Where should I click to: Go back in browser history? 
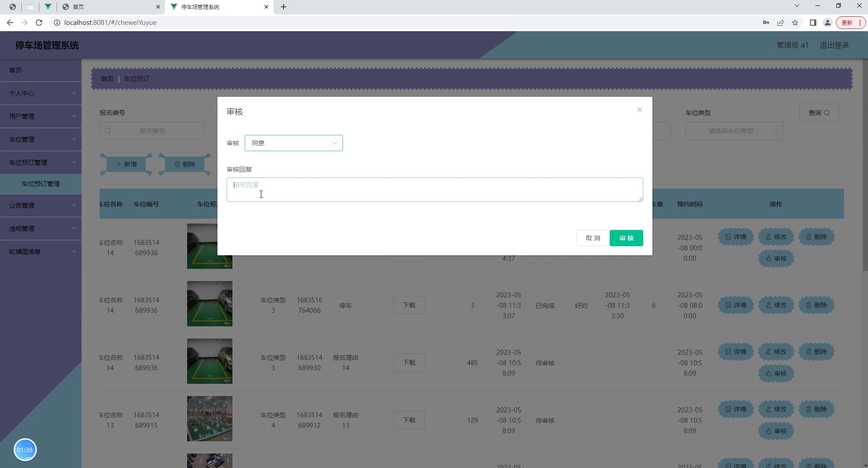tap(10, 23)
